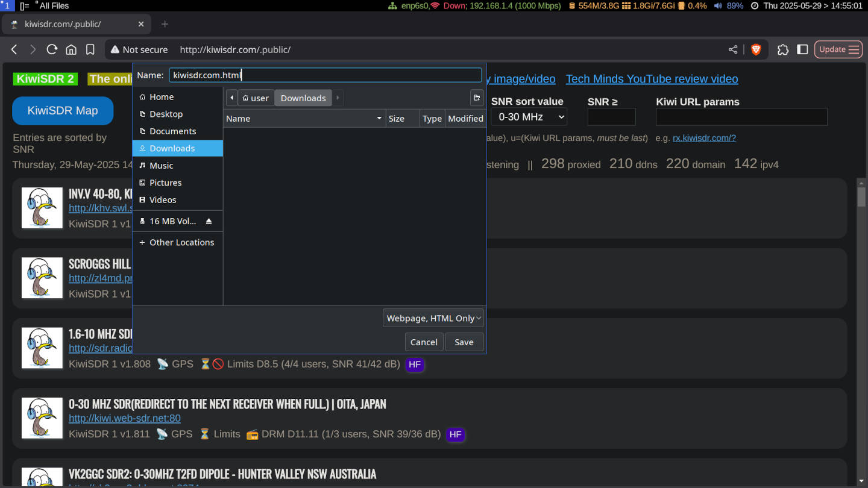Go to Home in file dialog sidebar
The height and width of the screenshot is (488, 868).
(178, 96)
